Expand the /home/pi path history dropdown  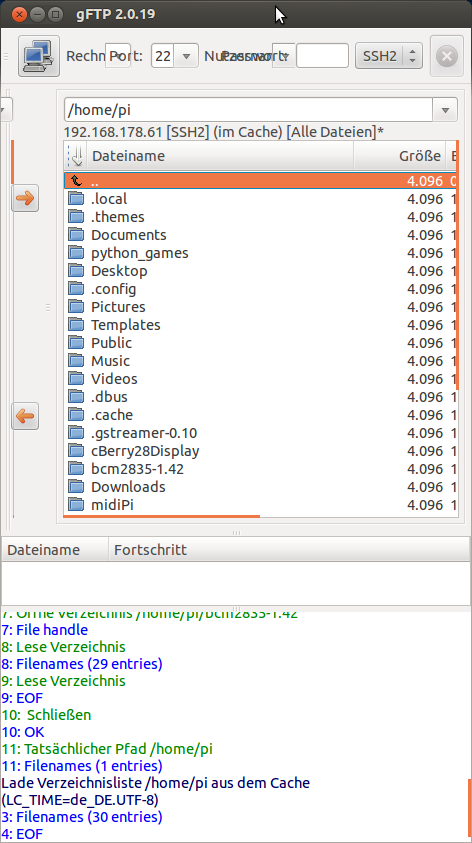click(x=445, y=110)
